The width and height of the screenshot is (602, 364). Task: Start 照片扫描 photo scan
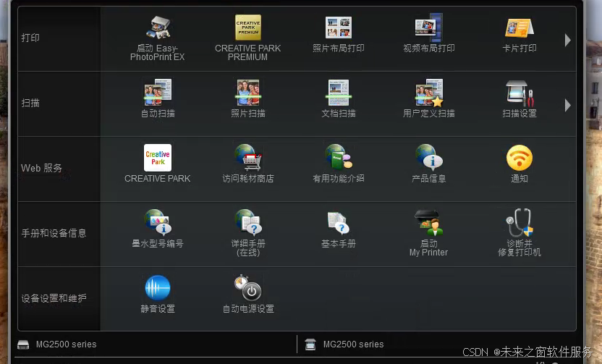point(248,98)
